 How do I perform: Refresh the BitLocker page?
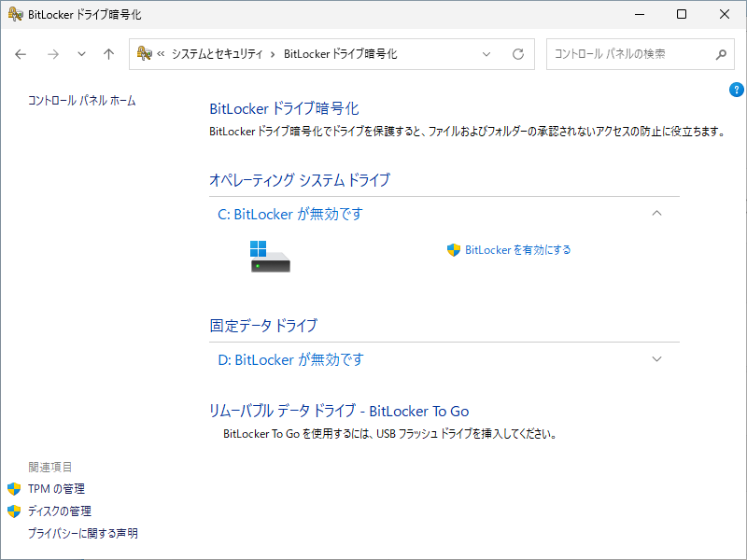pos(518,54)
